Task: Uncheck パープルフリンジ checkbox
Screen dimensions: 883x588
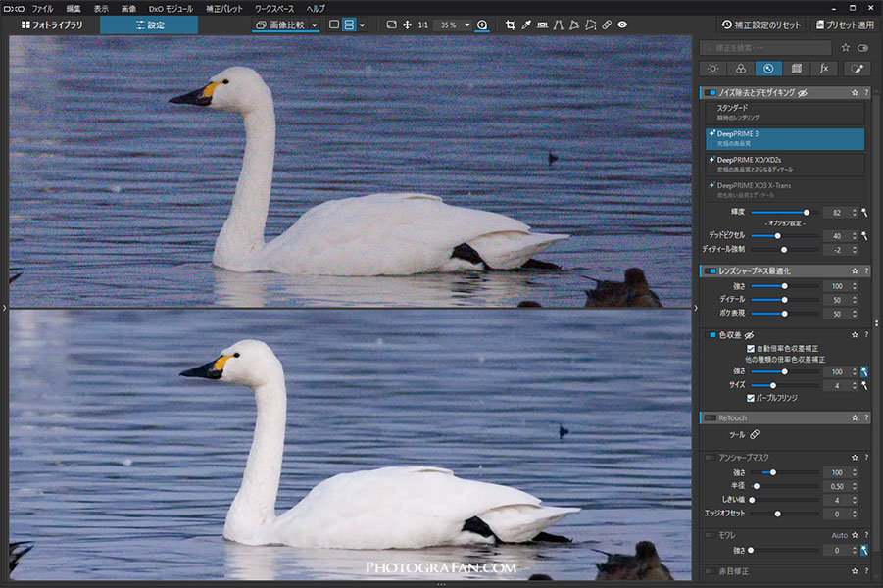Action: coord(750,398)
